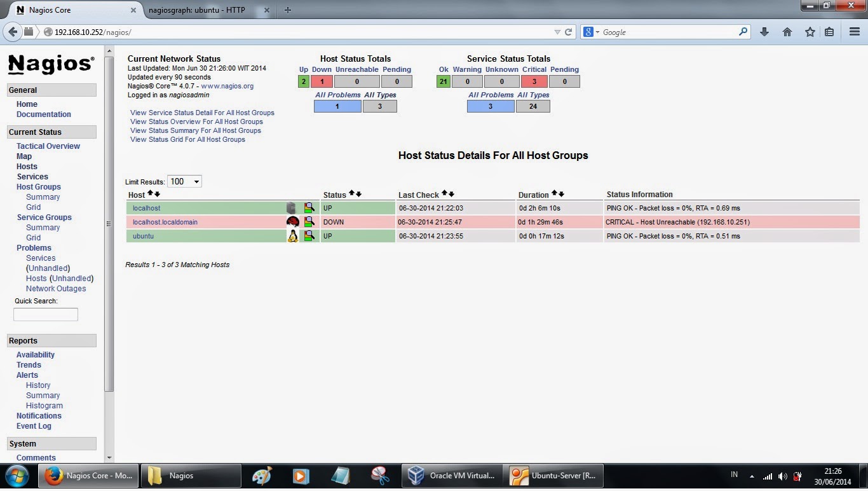
Task: Open media player taskbar icon
Action: 301,476
